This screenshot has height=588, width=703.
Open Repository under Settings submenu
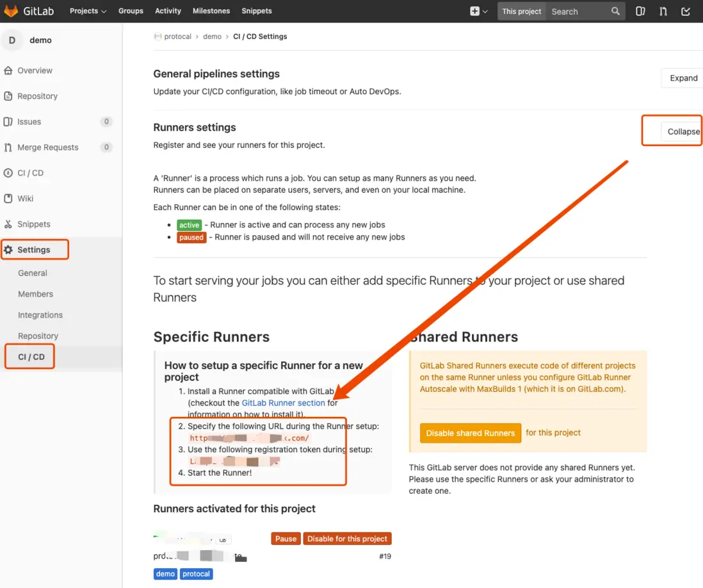(38, 336)
